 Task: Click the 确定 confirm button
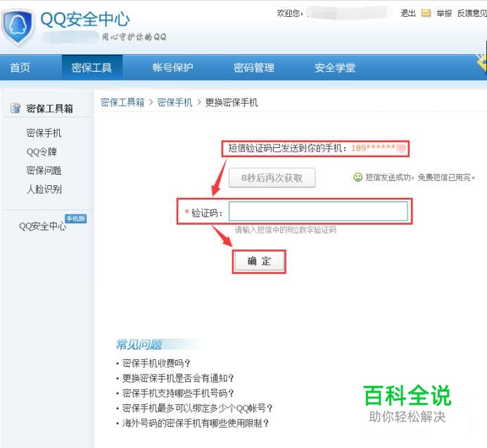259,261
